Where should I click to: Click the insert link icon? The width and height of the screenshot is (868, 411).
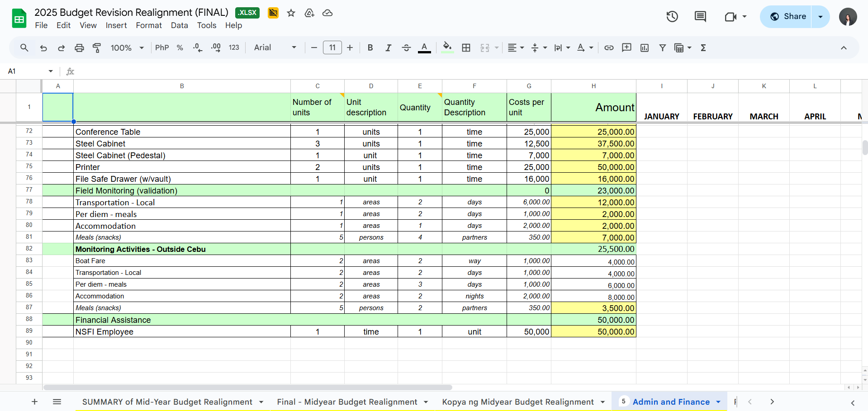point(609,47)
